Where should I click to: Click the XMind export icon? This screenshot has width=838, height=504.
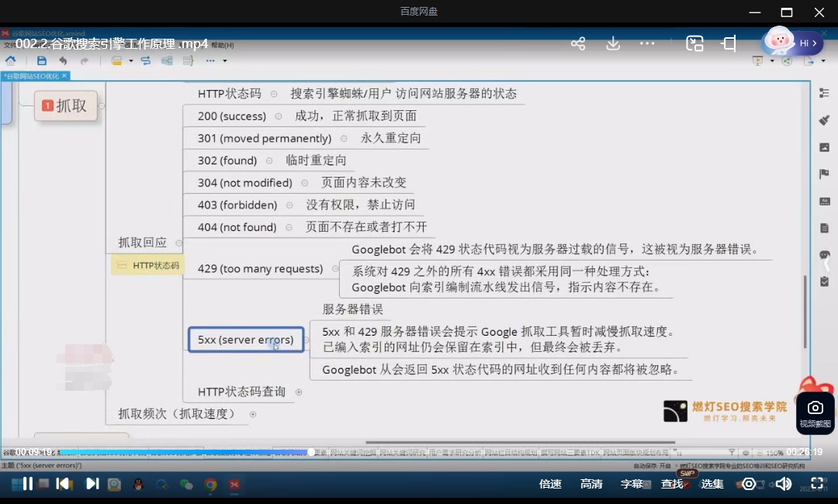(809, 60)
